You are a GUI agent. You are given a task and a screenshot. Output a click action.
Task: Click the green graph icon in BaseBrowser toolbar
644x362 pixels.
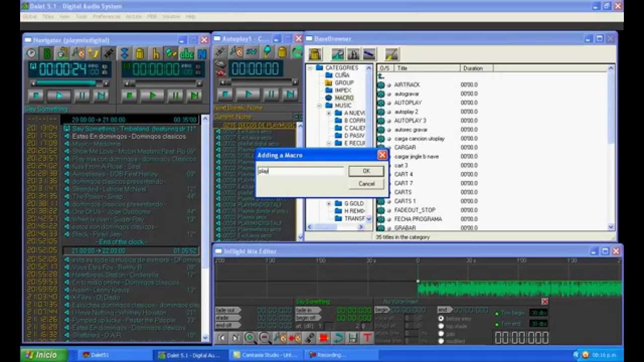coord(338,53)
